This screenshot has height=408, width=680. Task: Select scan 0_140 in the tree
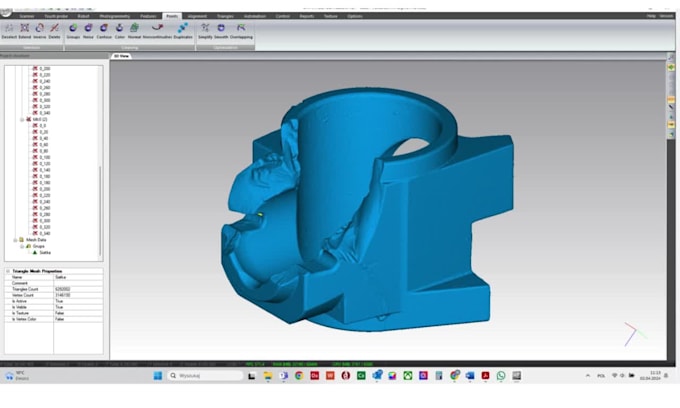[x=44, y=170]
